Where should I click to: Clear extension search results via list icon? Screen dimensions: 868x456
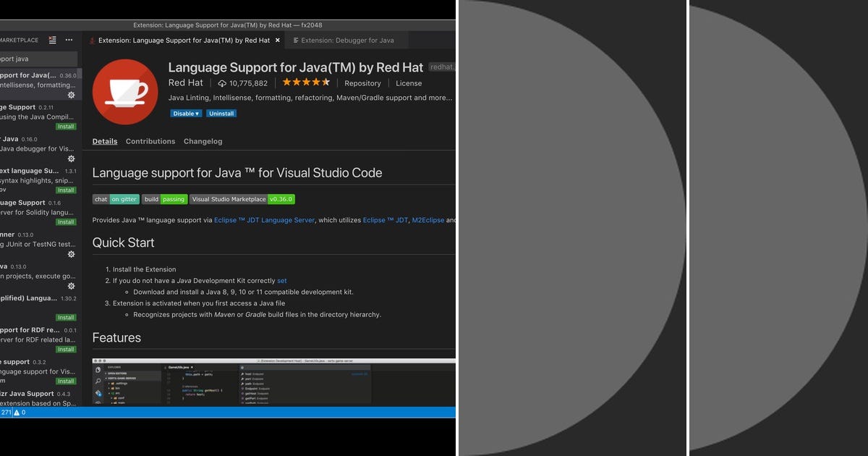pos(53,41)
